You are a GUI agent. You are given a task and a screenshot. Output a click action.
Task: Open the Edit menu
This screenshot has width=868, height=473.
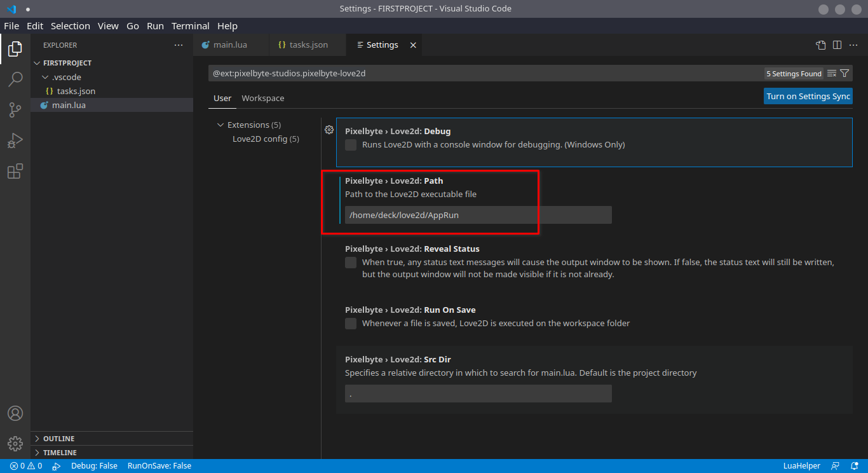pos(35,26)
